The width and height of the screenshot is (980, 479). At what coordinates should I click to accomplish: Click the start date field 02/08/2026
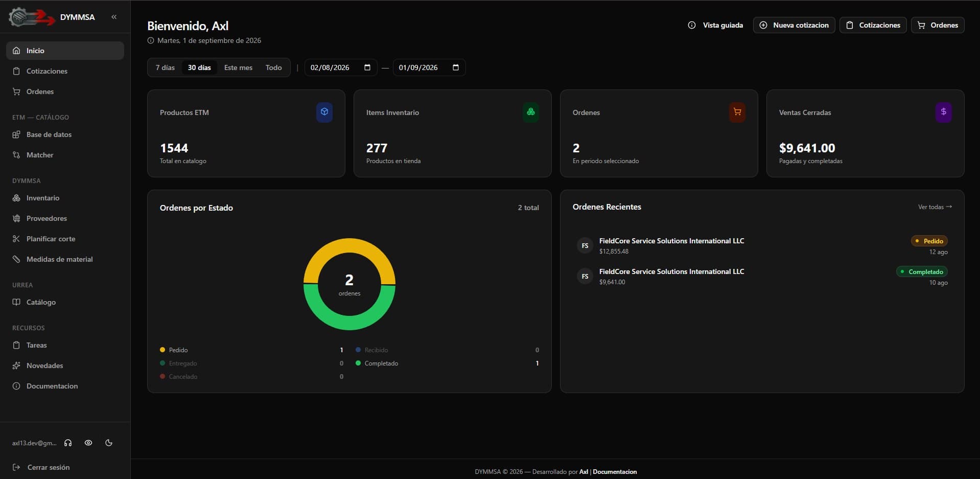coord(341,67)
